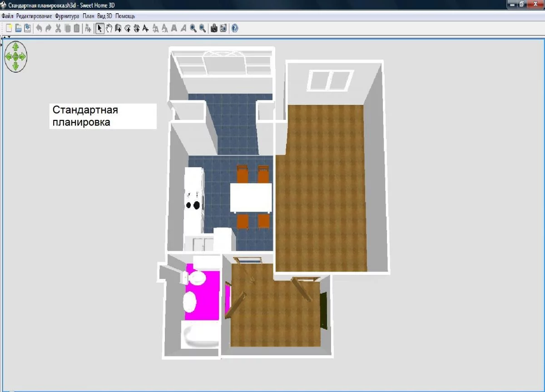Click the Стандартная планировка text label

point(103,116)
